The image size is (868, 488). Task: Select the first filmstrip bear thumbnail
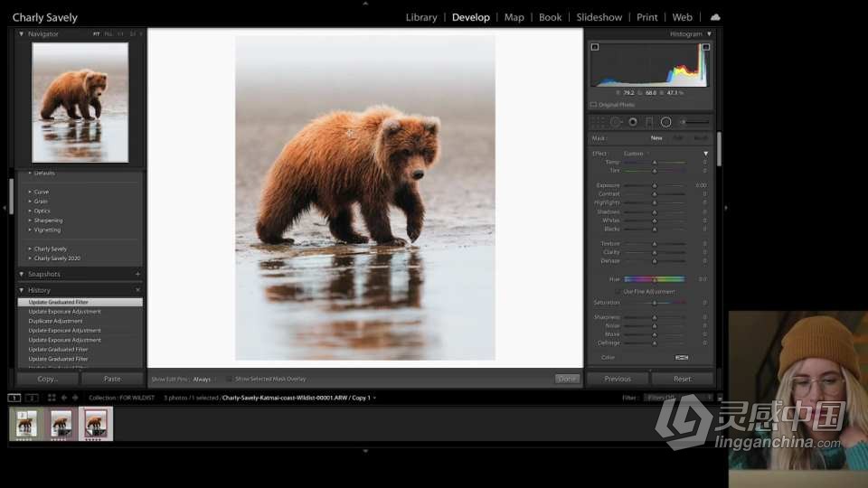pyautogui.click(x=26, y=424)
